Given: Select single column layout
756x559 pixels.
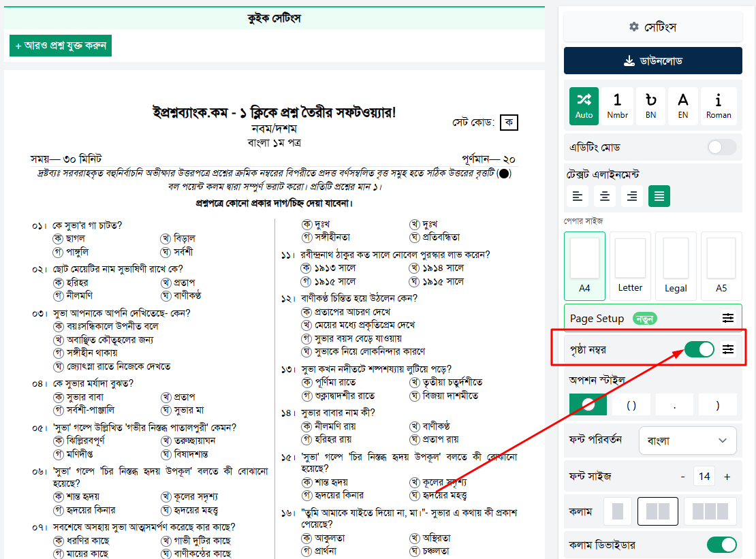Looking at the screenshot, I should point(618,511).
